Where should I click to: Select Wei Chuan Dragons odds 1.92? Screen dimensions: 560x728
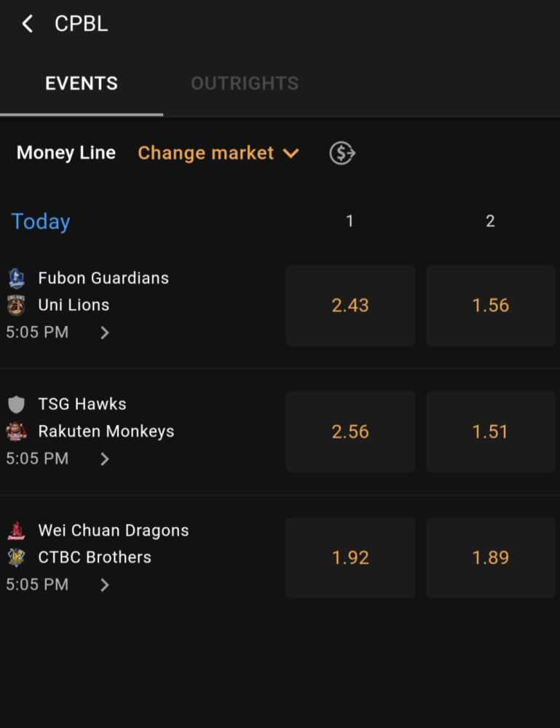(350, 558)
